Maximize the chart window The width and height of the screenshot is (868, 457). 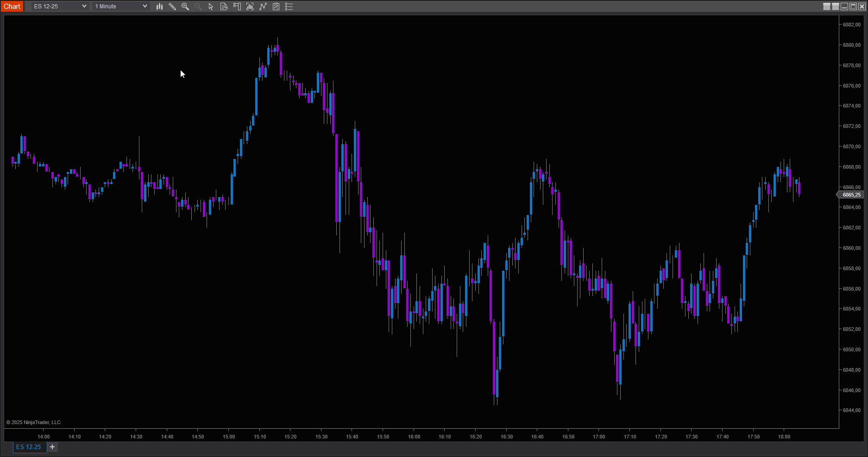coord(853,6)
